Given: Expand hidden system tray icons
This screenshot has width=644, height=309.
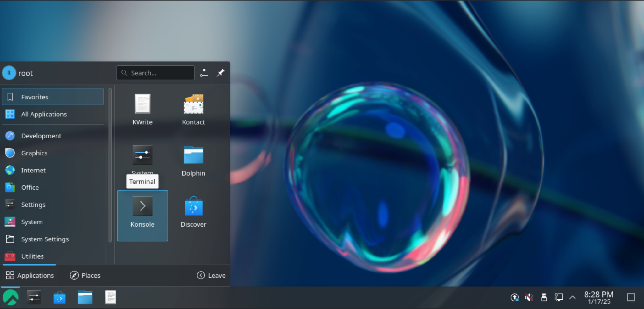Looking at the screenshot, I should click(x=573, y=297).
